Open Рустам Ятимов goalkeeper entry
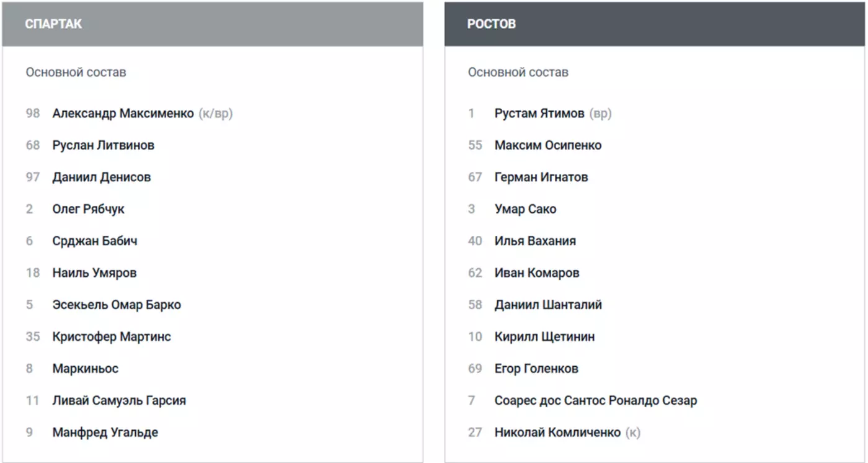This screenshot has height=463, width=868. coord(539,114)
